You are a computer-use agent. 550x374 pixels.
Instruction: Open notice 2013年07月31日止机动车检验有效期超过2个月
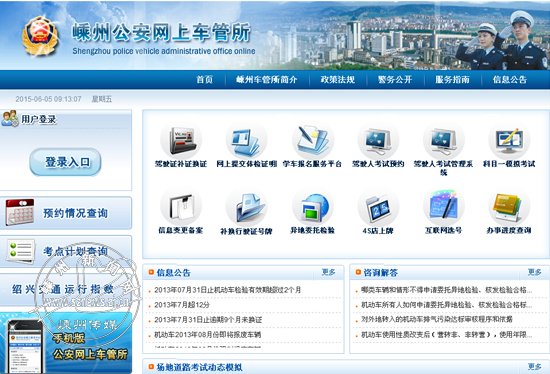(228, 290)
